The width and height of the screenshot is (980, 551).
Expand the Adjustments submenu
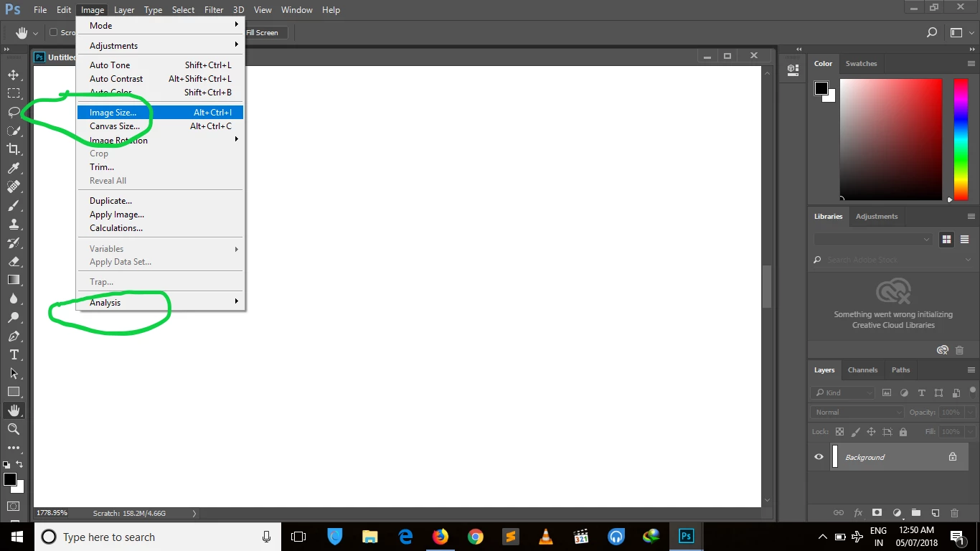point(160,45)
